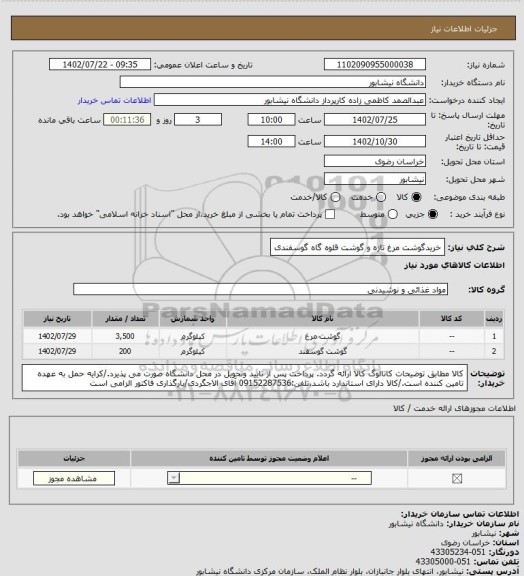This screenshot has height=576, width=524.
Task: Click the general description field خریدگوشت مرغ تازه
Action: 357,247
